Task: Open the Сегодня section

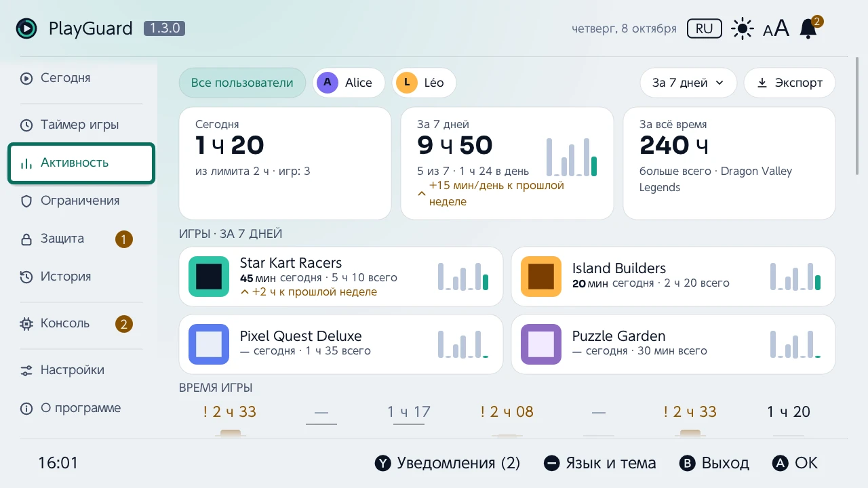Action: pos(81,78)
